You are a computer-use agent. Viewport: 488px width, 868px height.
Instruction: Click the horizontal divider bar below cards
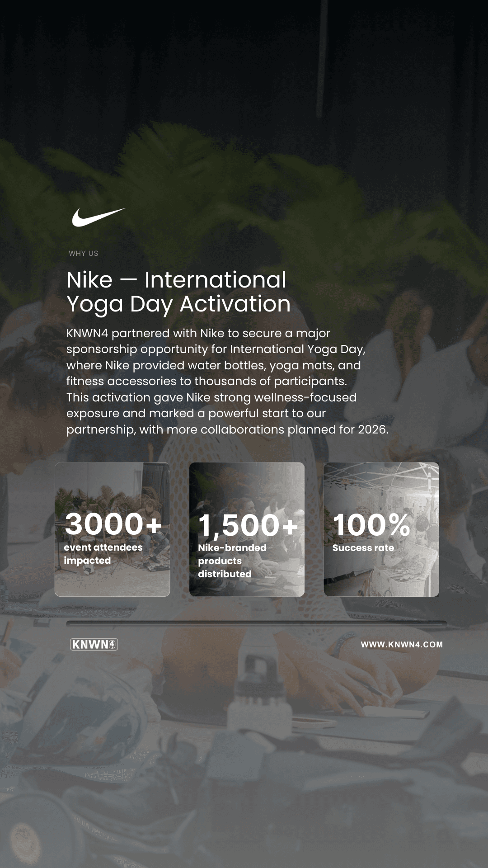coord(256,624)
